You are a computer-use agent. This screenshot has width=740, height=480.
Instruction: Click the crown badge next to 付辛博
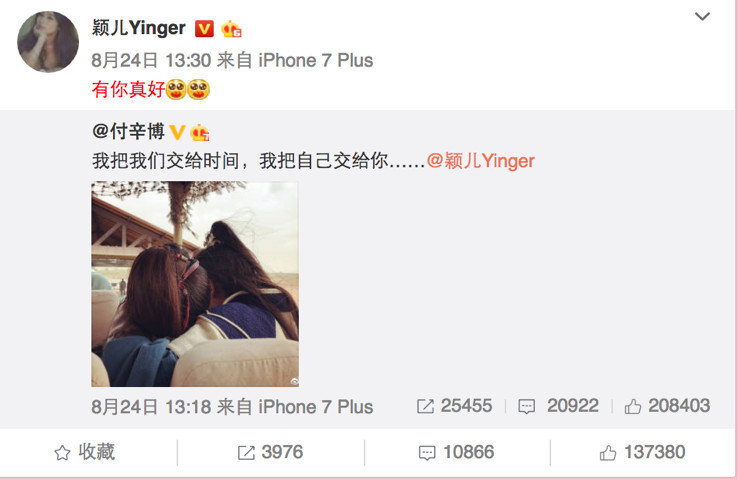pyautogui.click(x=200, y=132)
